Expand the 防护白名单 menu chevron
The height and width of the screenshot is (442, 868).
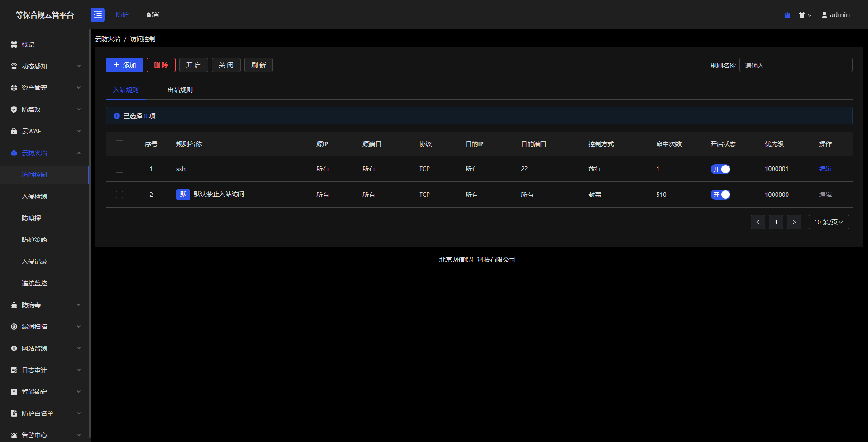(x=79, y=413)
